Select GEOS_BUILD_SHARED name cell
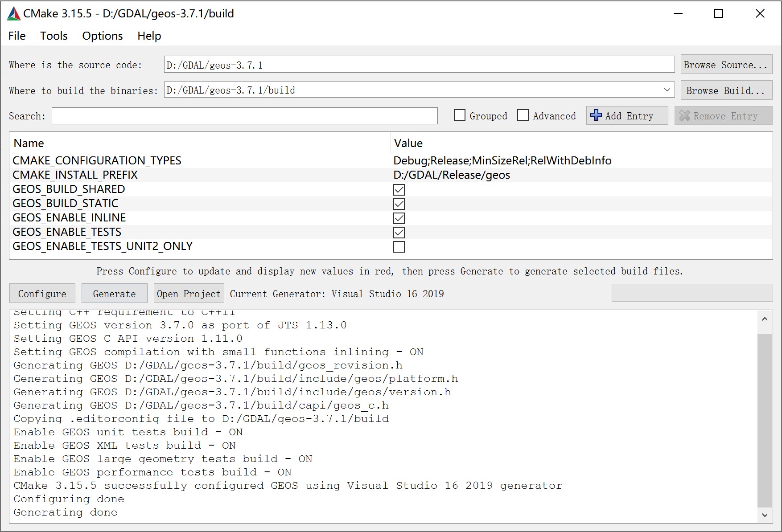782x532 pixels. (x=69, y=189)
